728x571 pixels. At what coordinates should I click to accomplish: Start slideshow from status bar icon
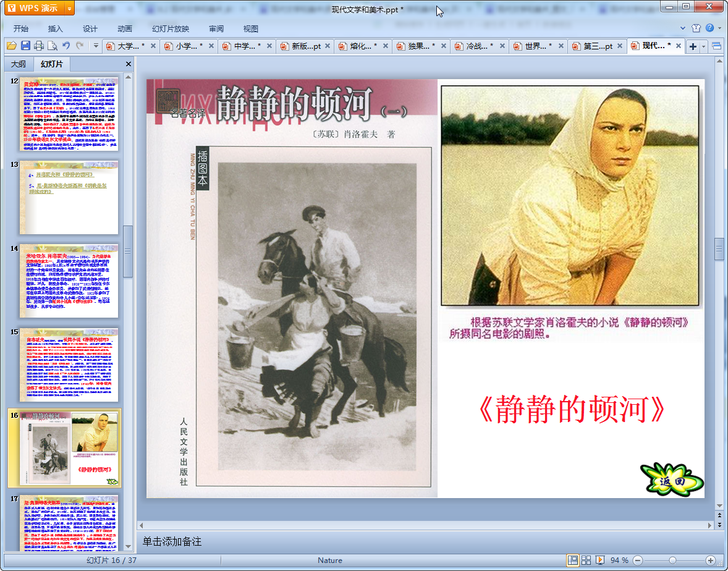tap(600, 560)
